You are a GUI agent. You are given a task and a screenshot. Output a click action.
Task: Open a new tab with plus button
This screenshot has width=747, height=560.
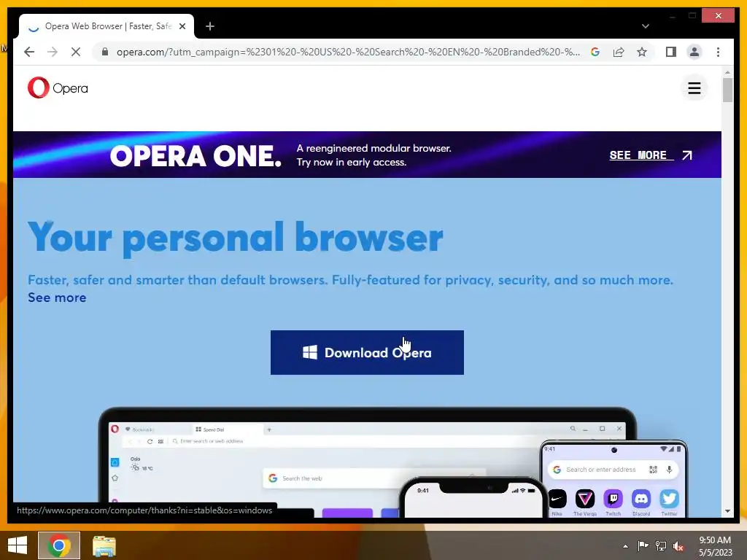point(210,26)
